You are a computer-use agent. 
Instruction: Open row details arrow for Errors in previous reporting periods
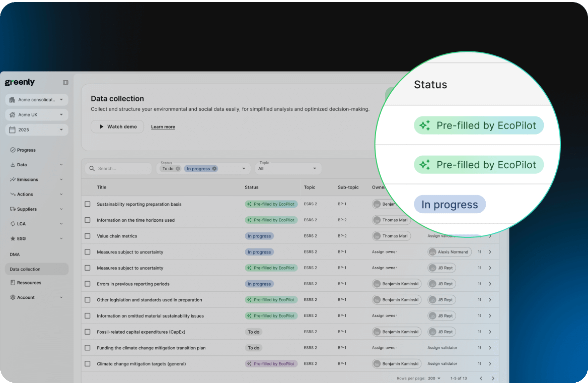(x=490, y=284)
